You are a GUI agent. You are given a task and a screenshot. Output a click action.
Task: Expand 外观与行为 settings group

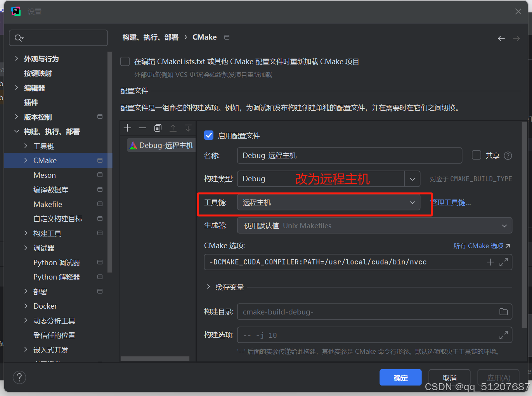pos(16,58)
